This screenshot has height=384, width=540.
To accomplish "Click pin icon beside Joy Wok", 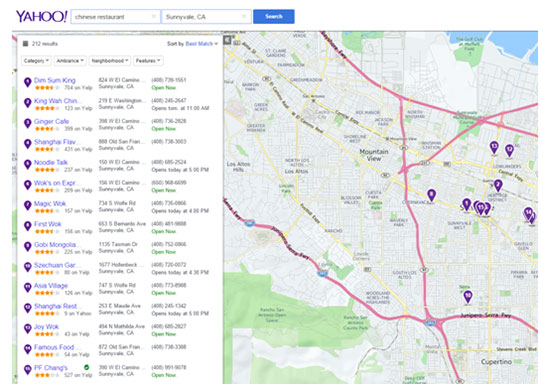I will point(28,329).
